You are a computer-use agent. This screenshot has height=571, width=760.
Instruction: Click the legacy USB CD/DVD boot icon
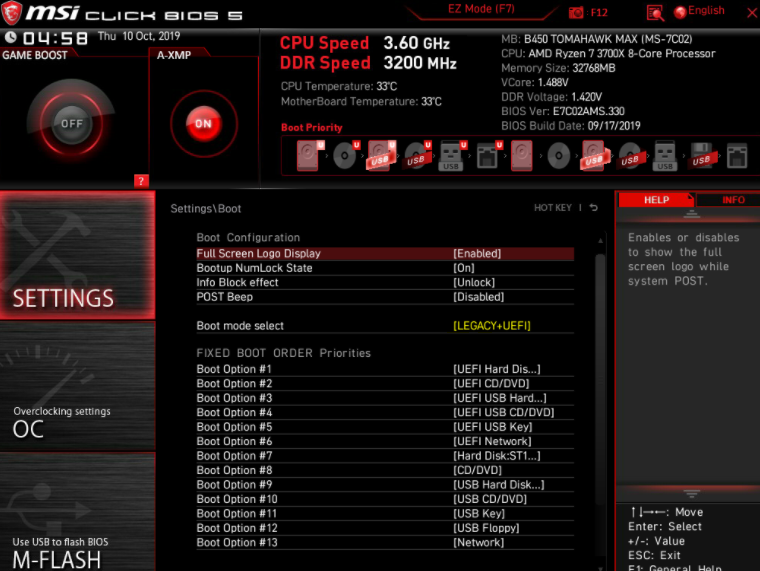coord(630,156)
